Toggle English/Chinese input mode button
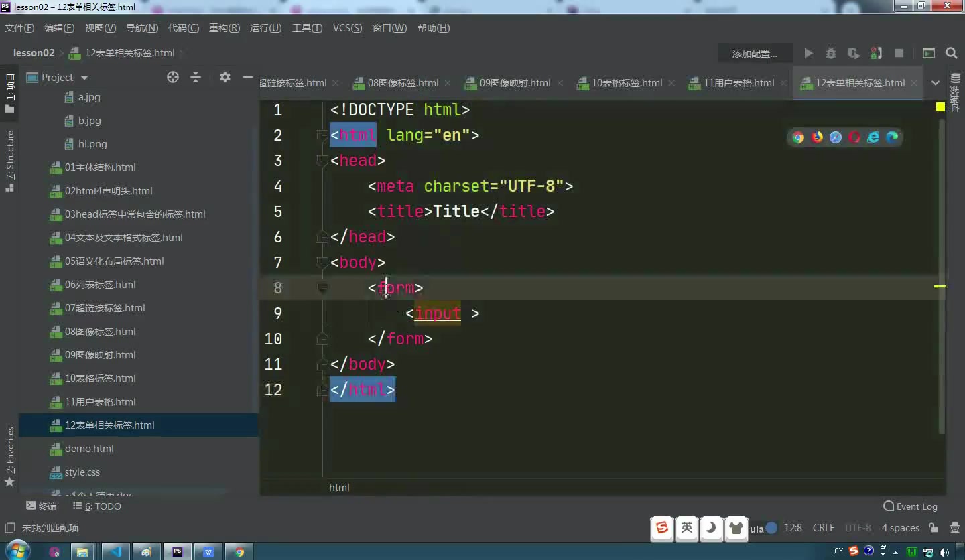Screen dimensions: 965x560 [x=687, y=528]
